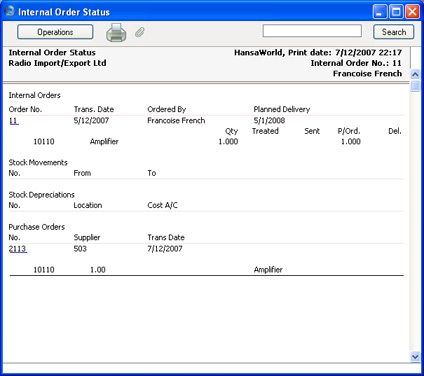Maximize the Internal Order Status window
Viewport: 424px width, 376px height.
pos(396,12)
